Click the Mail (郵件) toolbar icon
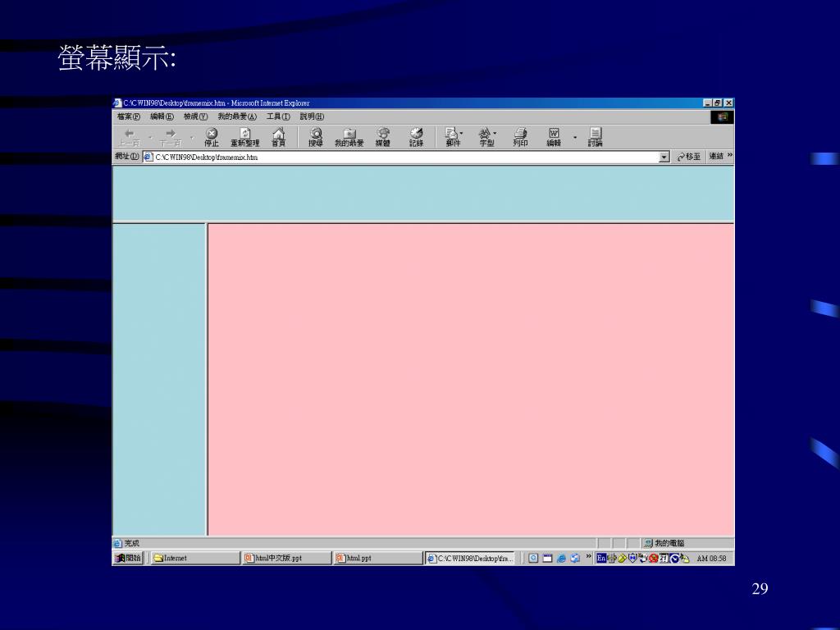Screen dimensions: 840x630 [x=453, y=138]
